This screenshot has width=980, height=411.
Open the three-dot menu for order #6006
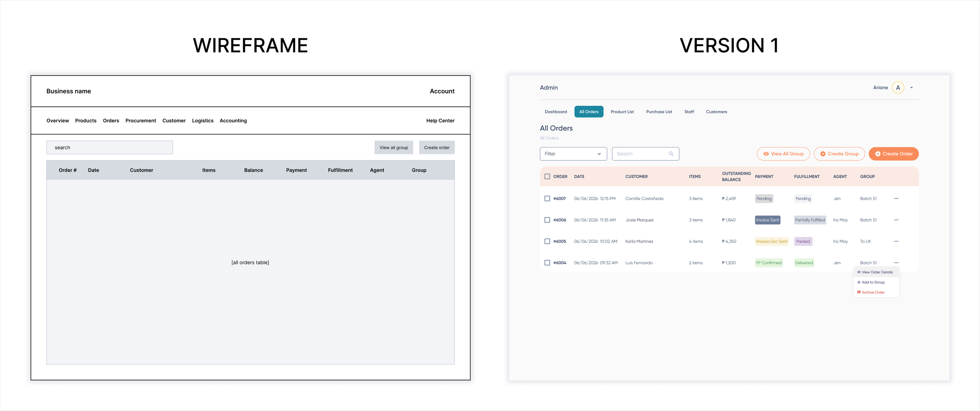point(896,220)
